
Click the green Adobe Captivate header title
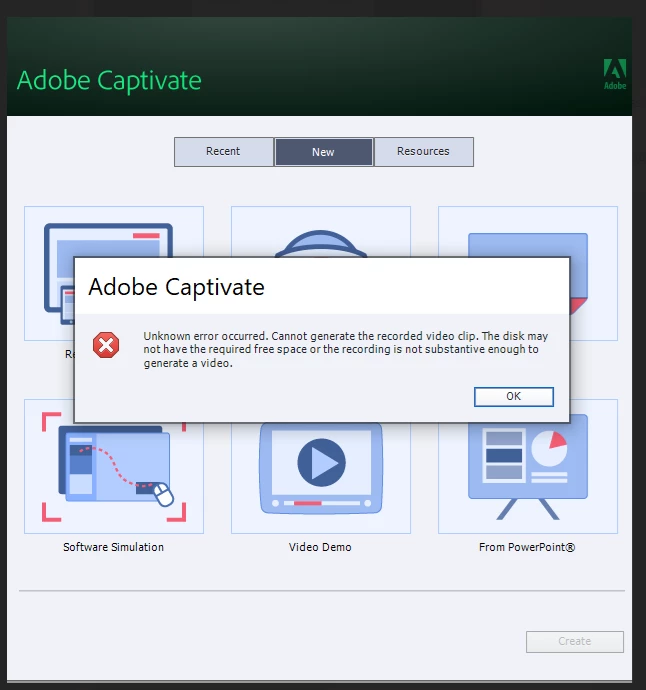click(x=109, y=81)
